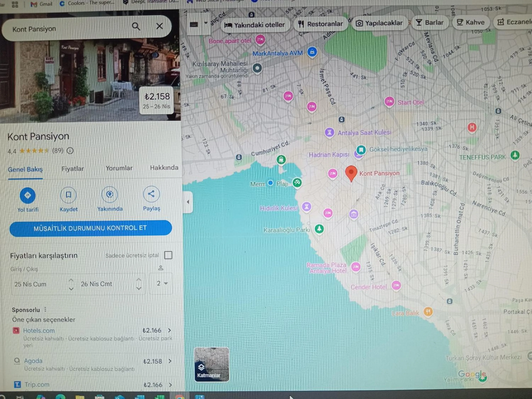
Task: Collapse the side panel arrow
Action: 188,202
